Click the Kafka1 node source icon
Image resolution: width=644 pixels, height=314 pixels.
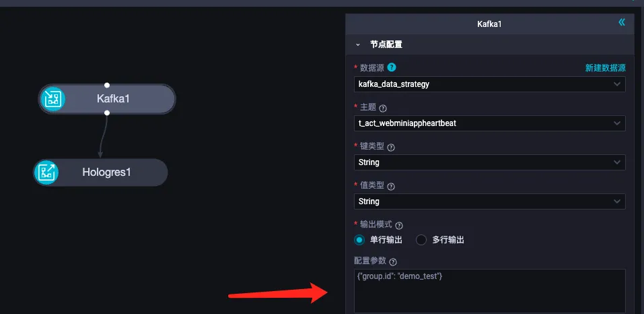coord(53,99)
